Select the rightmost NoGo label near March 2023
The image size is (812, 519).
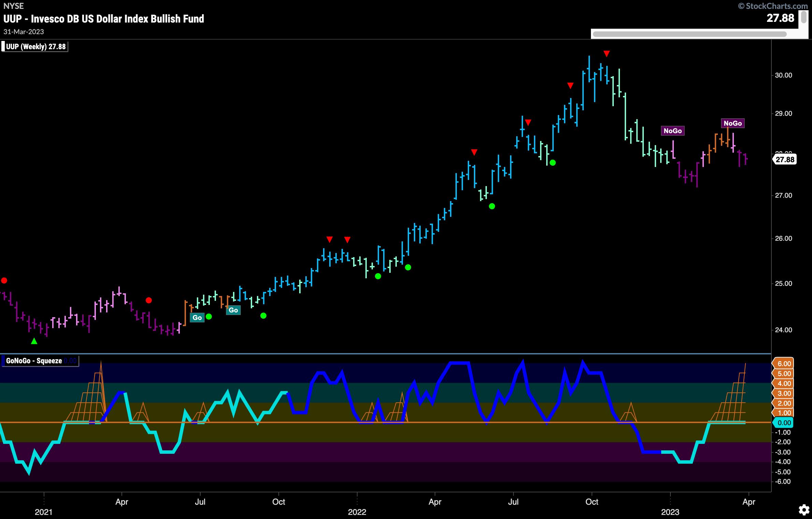pos(733,123)
